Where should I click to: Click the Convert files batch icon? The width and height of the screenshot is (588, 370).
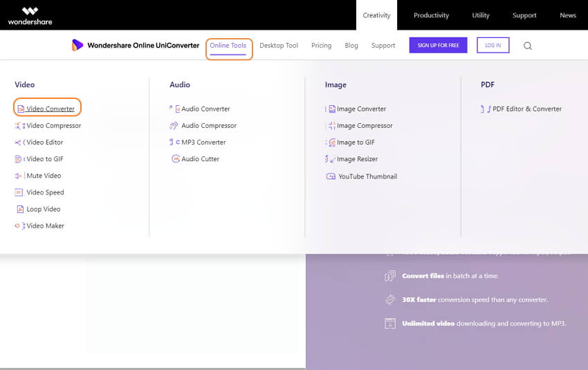click(390, 276)
